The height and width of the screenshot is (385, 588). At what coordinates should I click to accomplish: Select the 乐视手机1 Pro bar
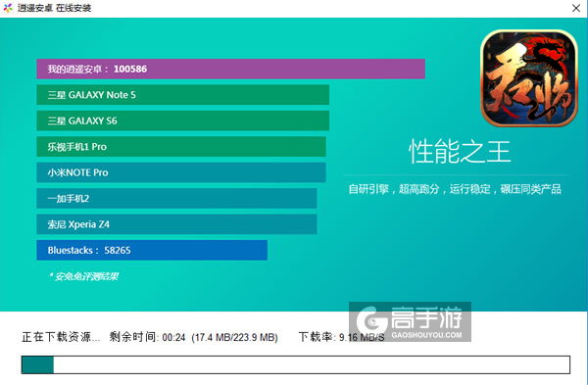(181, 147)
